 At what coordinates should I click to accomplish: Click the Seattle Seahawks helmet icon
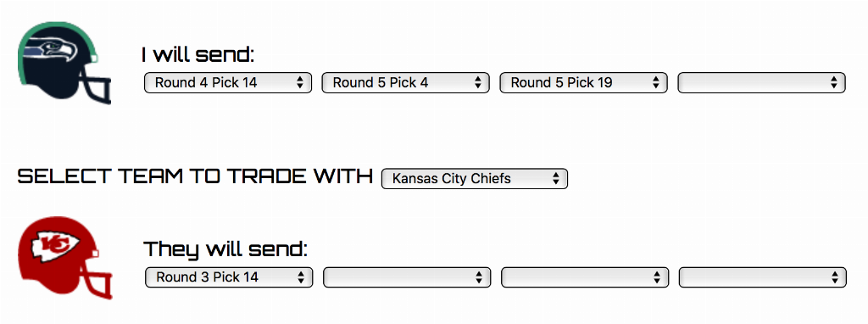(64, 63)
